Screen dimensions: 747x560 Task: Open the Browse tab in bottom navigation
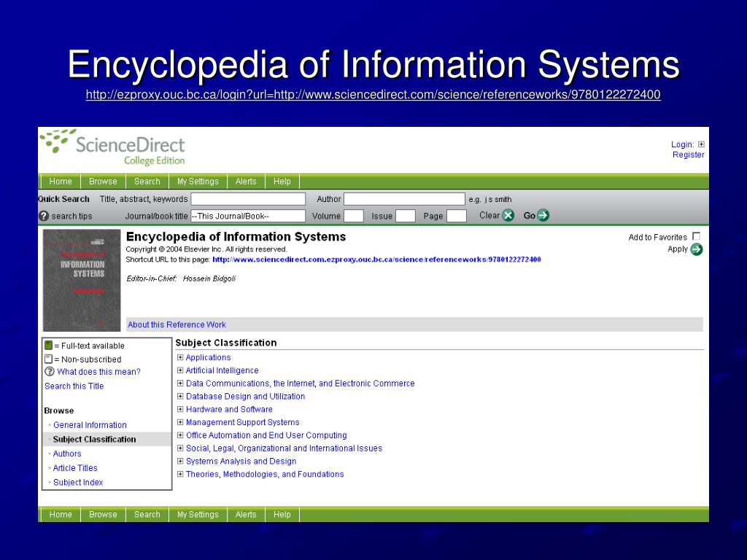click(103, 514)
